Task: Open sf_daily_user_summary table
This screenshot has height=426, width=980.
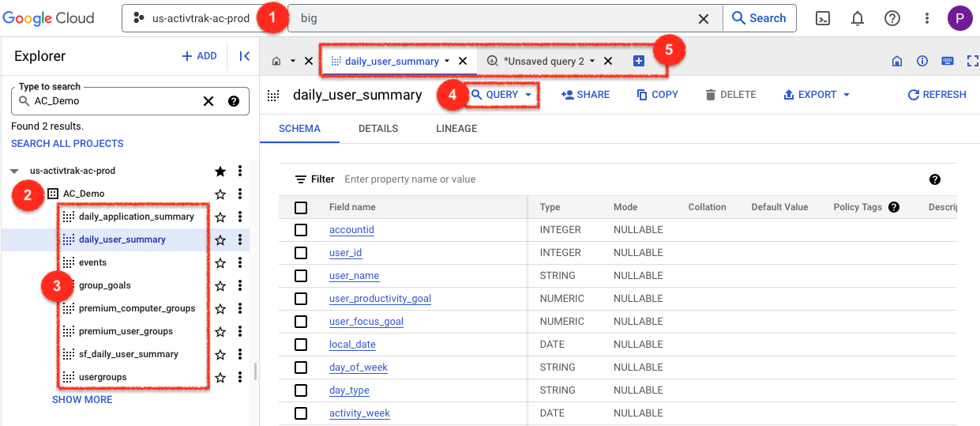Action: (x=128, y=354)
